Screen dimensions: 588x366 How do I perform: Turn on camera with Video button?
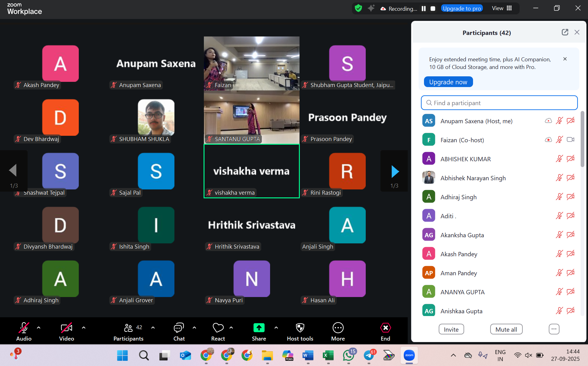66,328
